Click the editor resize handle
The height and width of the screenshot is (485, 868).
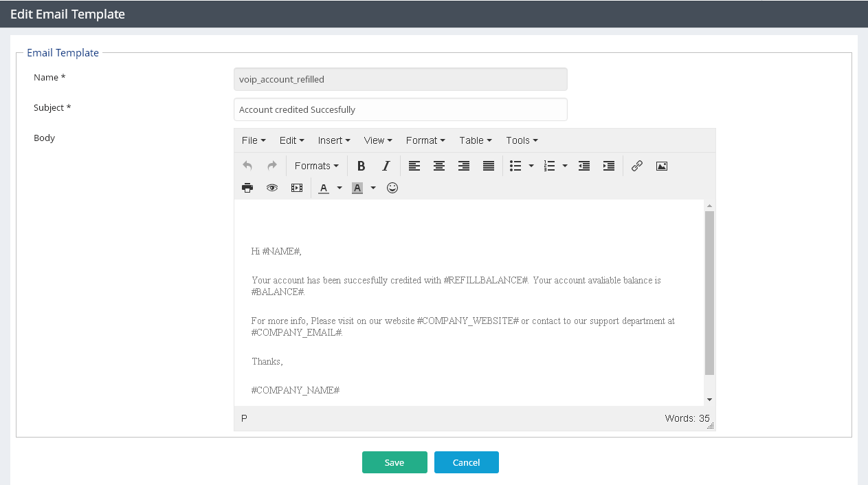pyautogui.click(x=711, y=426)
